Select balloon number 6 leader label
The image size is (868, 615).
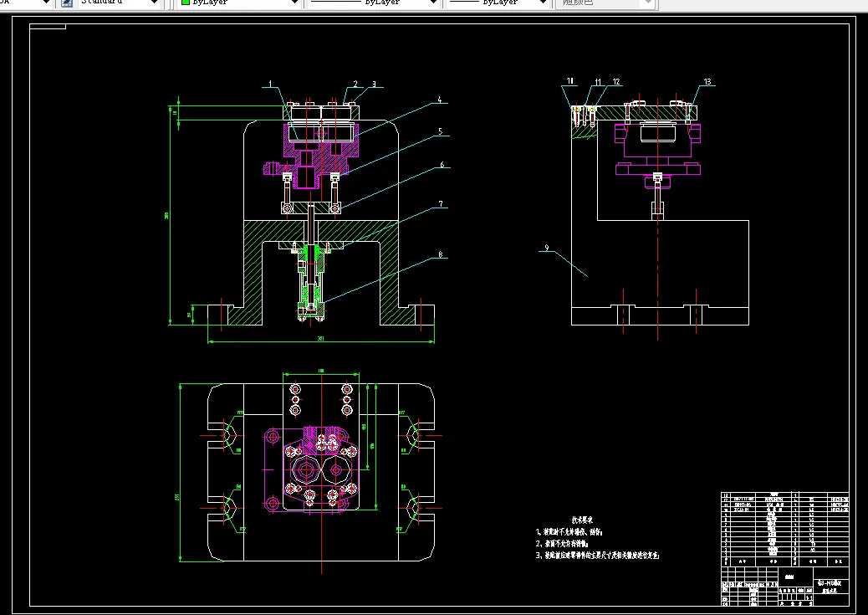click(x=442, y=165)
